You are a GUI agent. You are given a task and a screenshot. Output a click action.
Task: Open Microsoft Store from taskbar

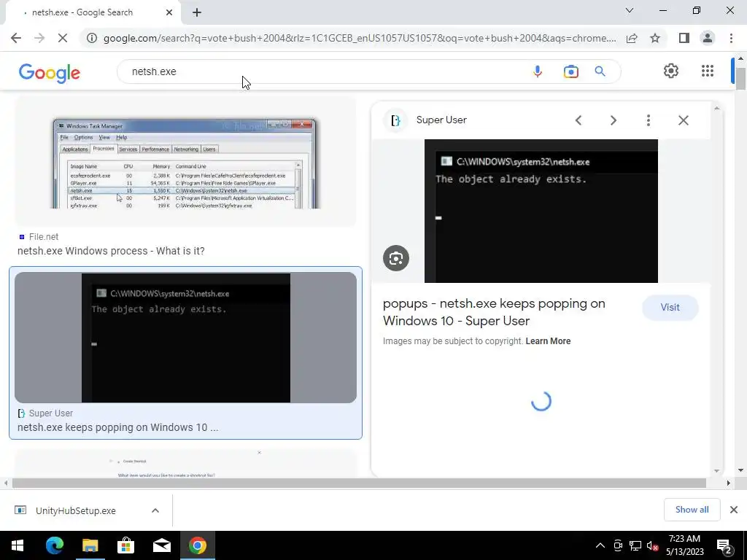(x=125, y=545)
